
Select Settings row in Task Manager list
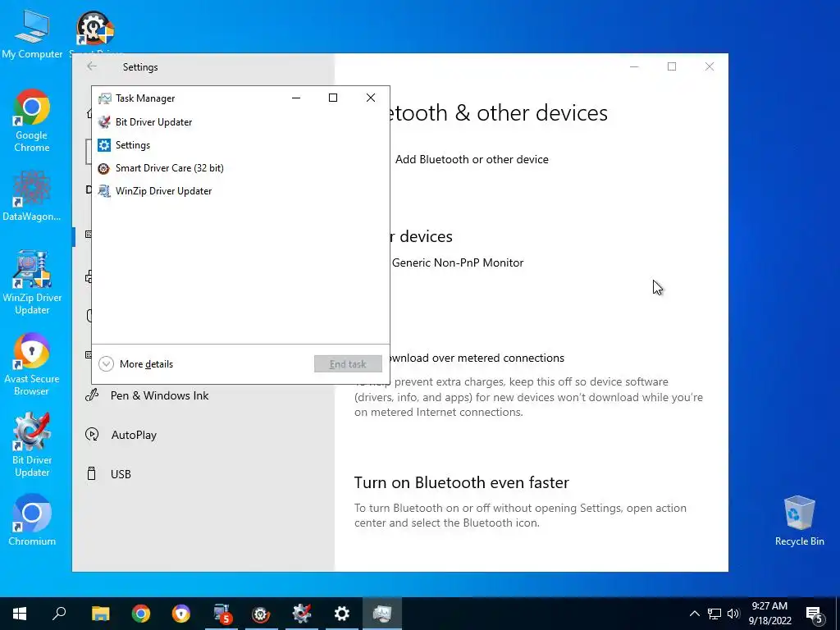pos(240,145)
